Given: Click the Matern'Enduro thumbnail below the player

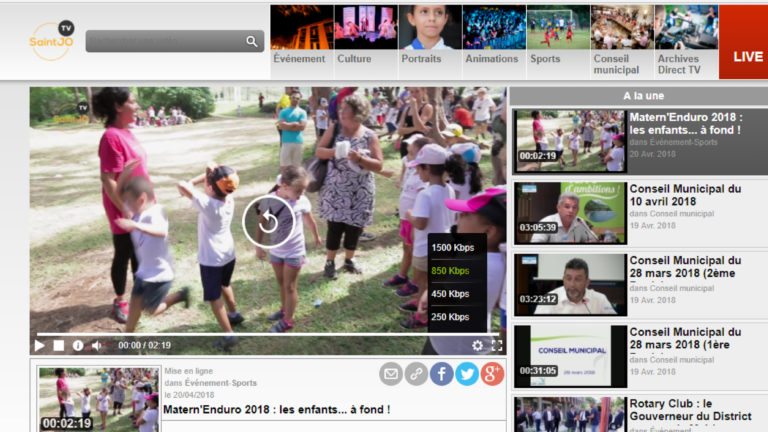Looking at the screenshot, I should [x=99, y=399].
